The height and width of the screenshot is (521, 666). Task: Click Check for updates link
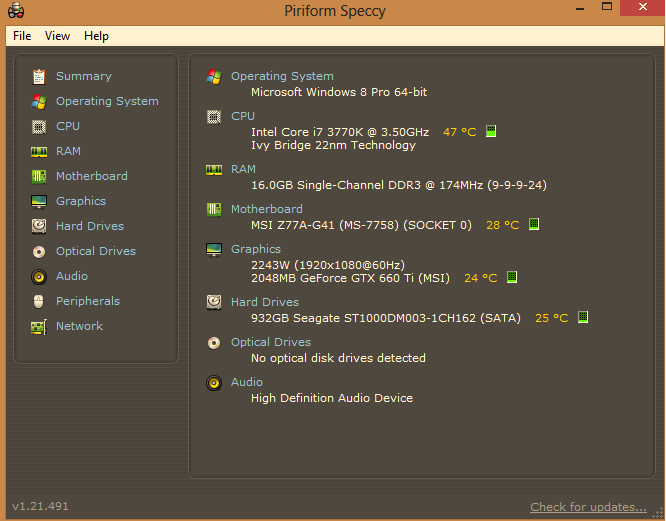pos(588,507)
